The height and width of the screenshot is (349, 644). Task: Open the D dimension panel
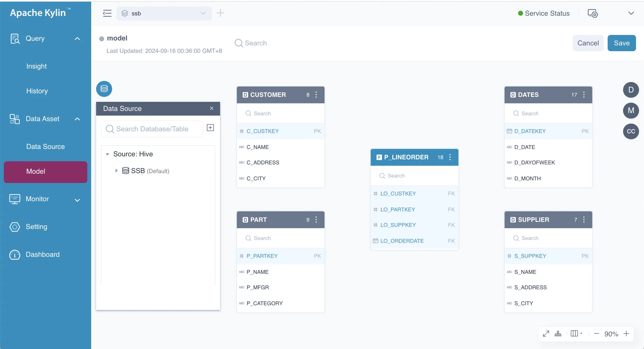click(x=631, y=90)
